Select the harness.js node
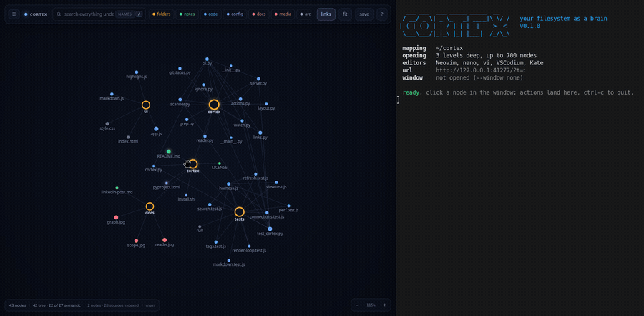The height and width of the screenshot is (316, 644). (x=229, y=184)
